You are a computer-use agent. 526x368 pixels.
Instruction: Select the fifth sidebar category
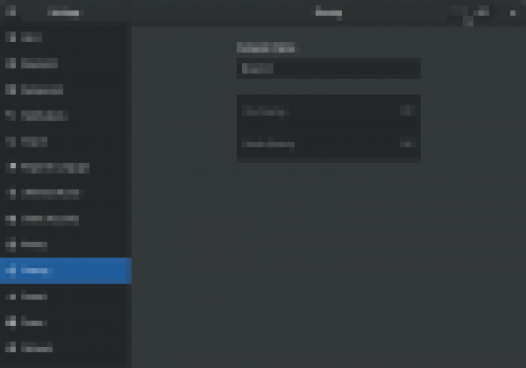click(66, 142)
